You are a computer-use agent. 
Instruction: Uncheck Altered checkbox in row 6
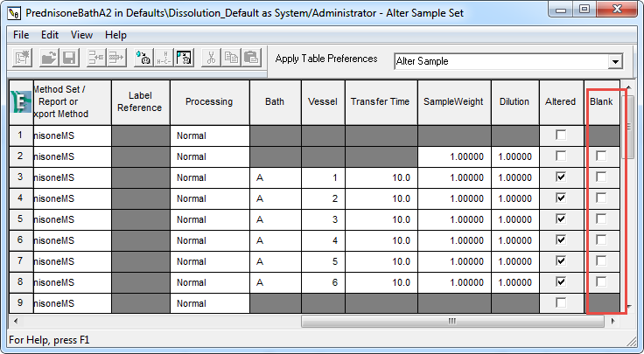(x=561, y=239)
